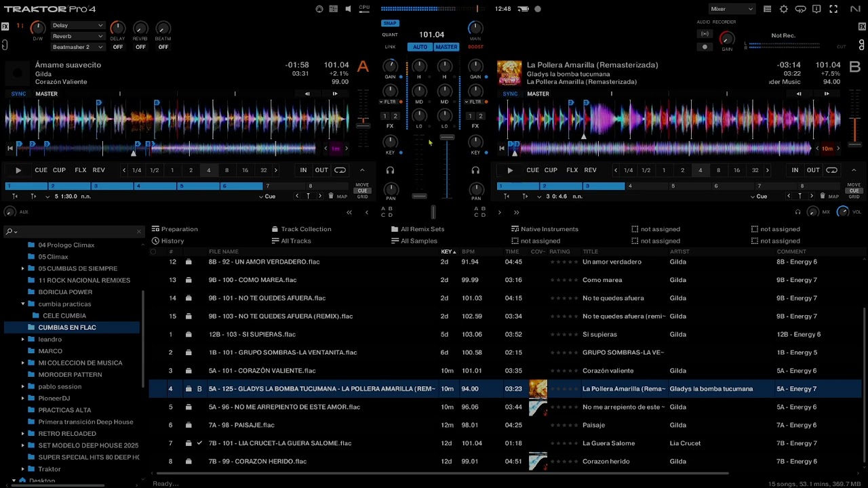
Task: Toggle Deck A loop active icon
Action: pos(340,170)
